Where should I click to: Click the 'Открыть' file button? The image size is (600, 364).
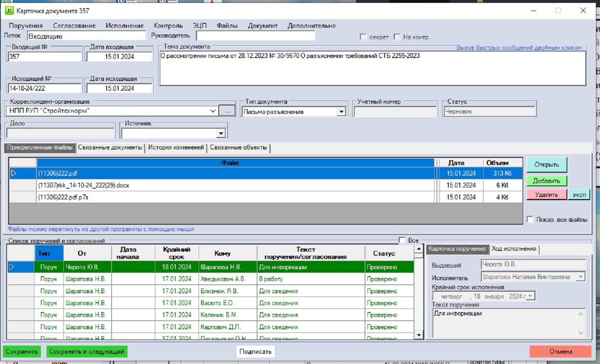546,165
